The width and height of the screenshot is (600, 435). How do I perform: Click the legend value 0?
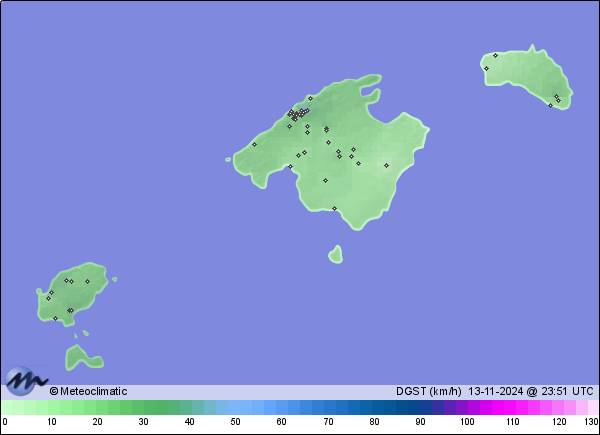click(5, 422)
